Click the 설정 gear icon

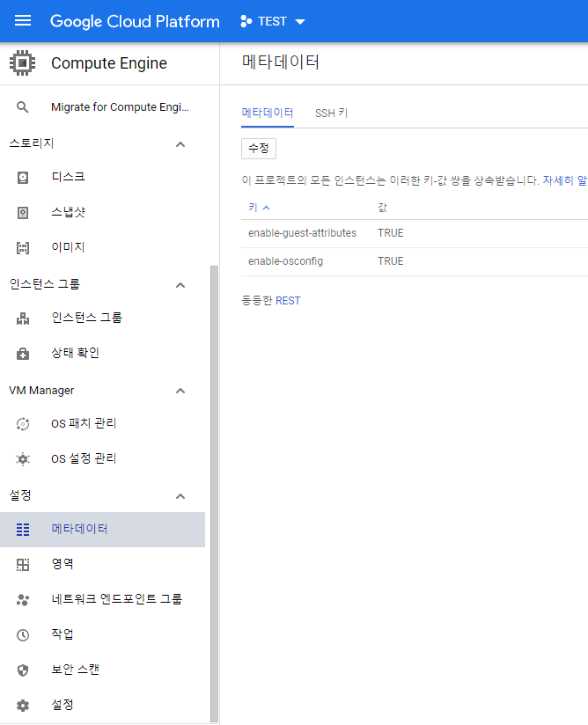click(x=23, y=705)
